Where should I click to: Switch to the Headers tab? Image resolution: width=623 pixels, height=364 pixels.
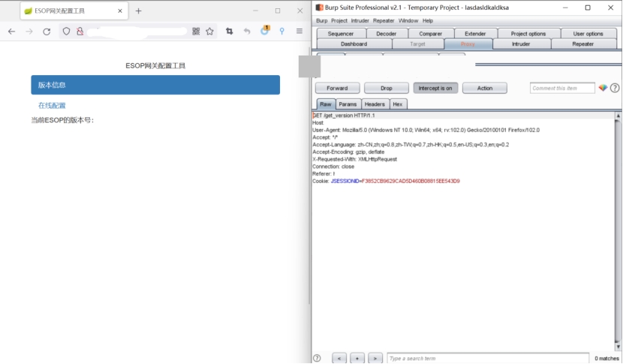pos(375,104)
